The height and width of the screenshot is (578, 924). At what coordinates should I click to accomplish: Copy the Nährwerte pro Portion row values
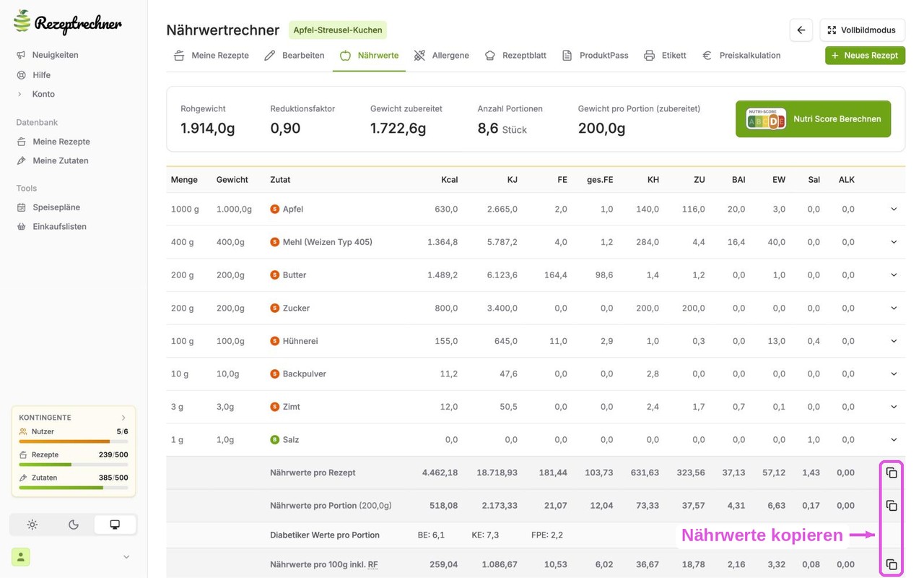coord(892,505)
